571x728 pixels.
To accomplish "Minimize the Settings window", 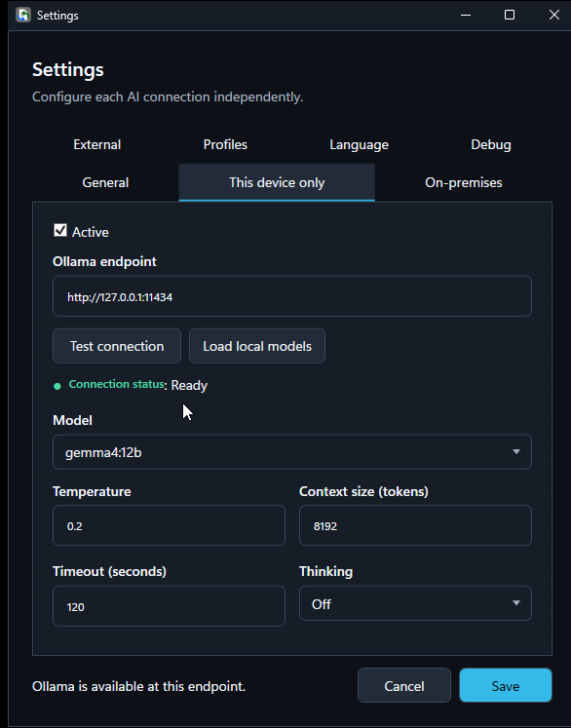I will tap(466, 15).
